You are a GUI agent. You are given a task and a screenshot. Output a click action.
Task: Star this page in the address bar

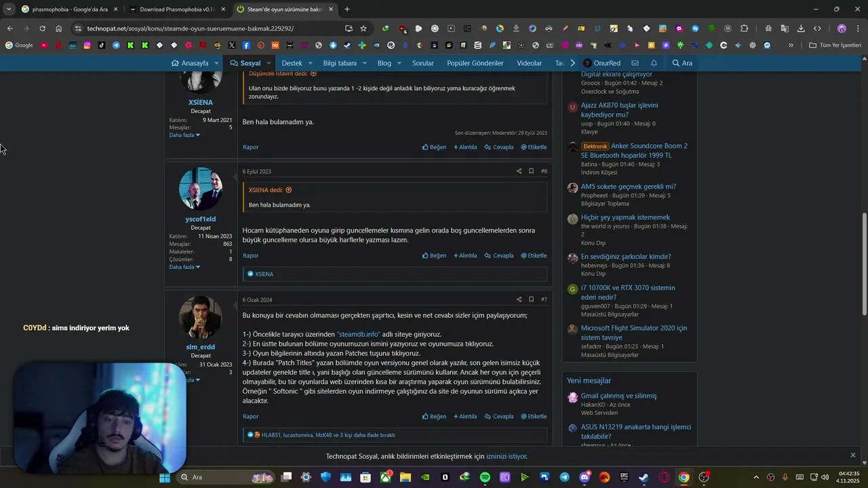[363, 28]
